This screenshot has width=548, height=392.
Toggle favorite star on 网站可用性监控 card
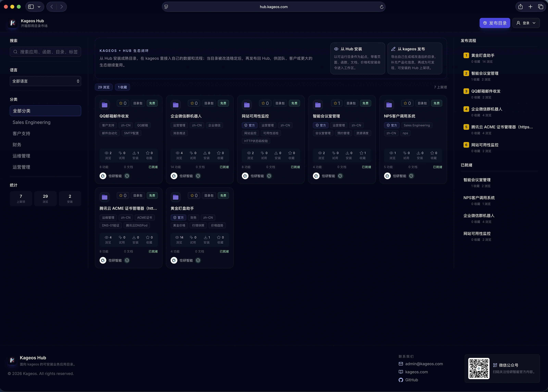coord(265,103)
